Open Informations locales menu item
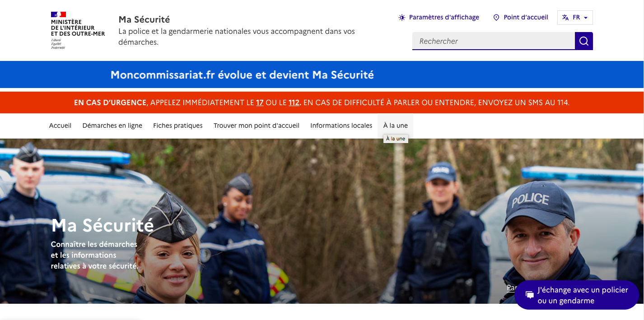This screenshot has height=320, width=644. pos(341,125)
